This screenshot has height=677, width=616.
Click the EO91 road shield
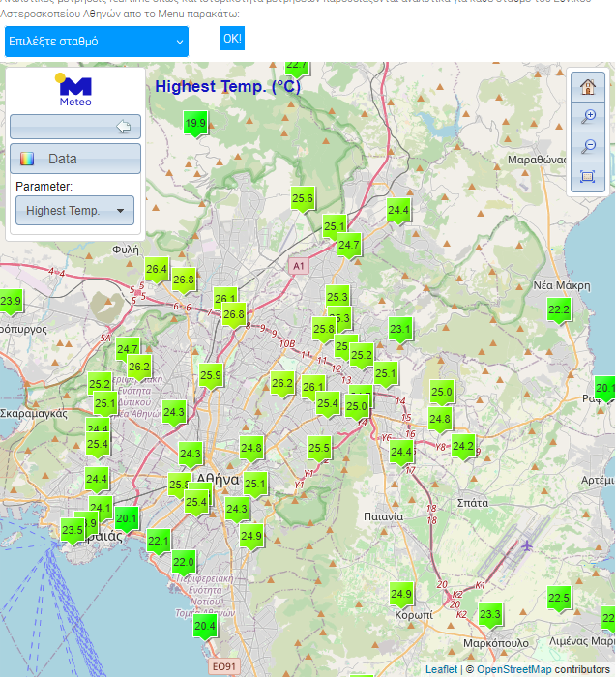click(x=224, y=666)
